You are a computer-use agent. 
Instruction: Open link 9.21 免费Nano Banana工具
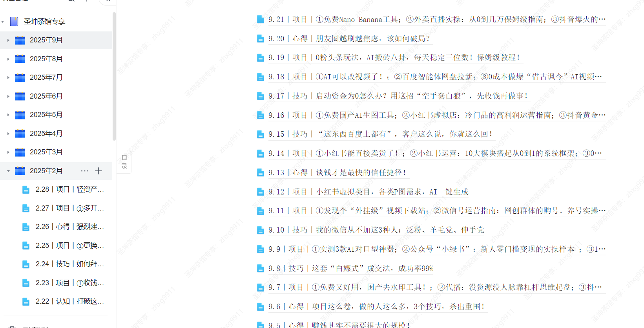(437, 19)
